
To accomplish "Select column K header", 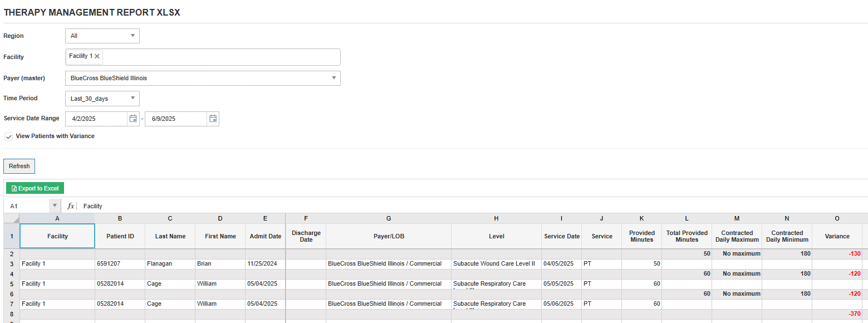I will tap(641, 218).
